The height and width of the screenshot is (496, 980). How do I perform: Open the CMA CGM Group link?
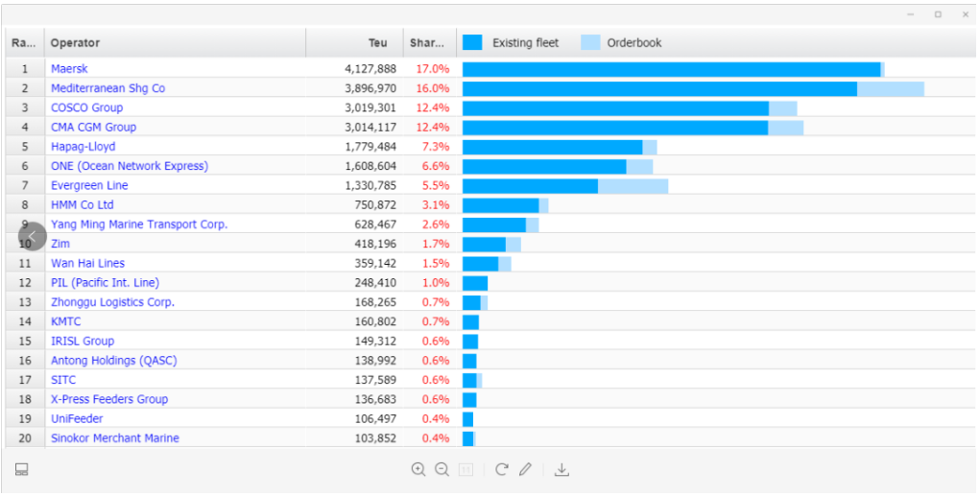(94, 127)
